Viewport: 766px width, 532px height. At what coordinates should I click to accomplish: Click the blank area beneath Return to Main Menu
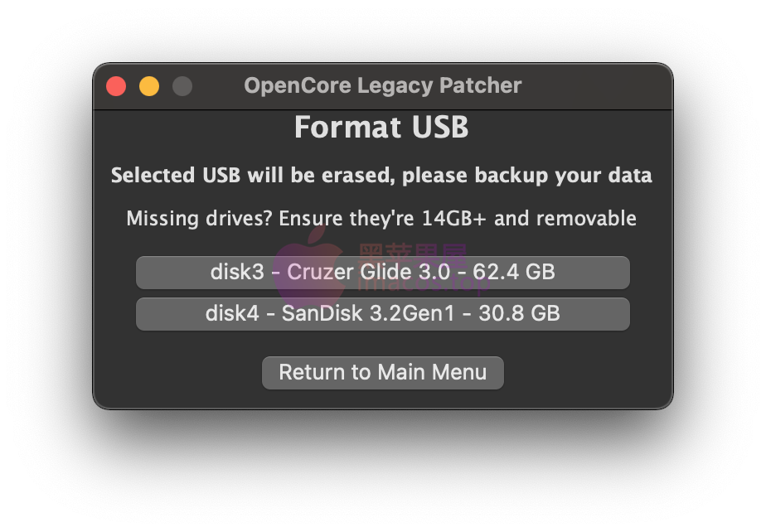tap(382, 399)
